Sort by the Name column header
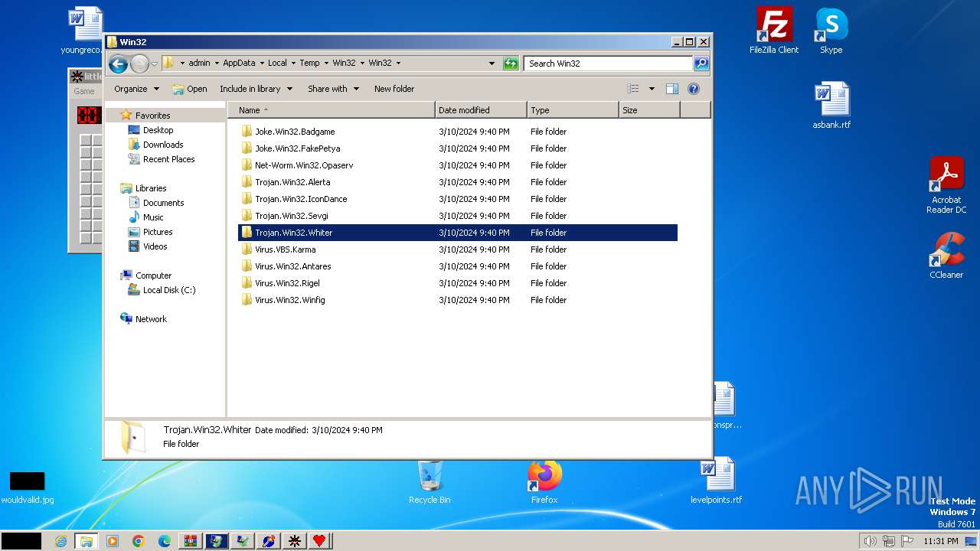The image size is (980, 551). coord(332,110)
